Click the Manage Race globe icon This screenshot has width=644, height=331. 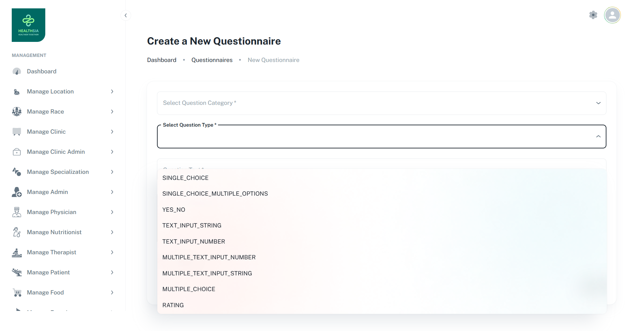(17, 112)
